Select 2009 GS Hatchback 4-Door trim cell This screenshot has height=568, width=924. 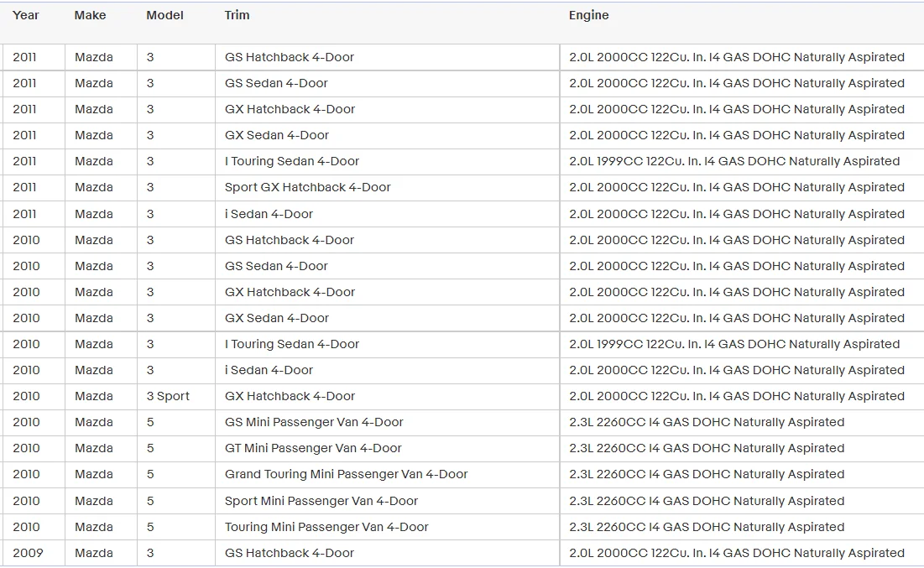point(387,553)
